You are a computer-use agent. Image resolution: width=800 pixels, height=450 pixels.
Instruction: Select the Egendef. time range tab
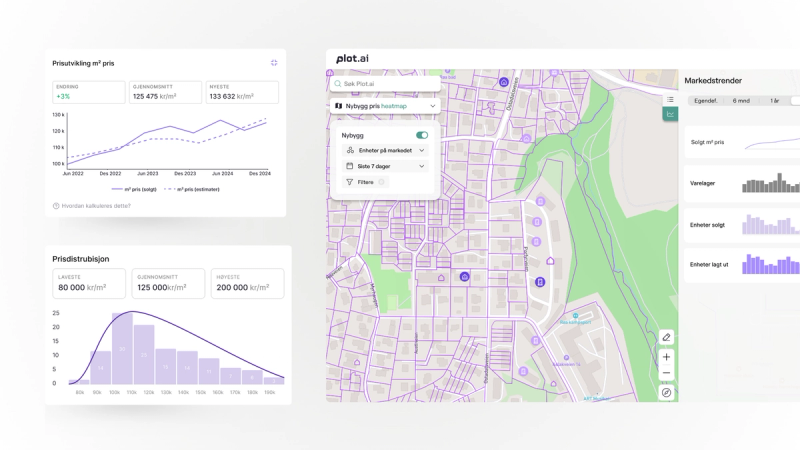click(x=706, y=101)
